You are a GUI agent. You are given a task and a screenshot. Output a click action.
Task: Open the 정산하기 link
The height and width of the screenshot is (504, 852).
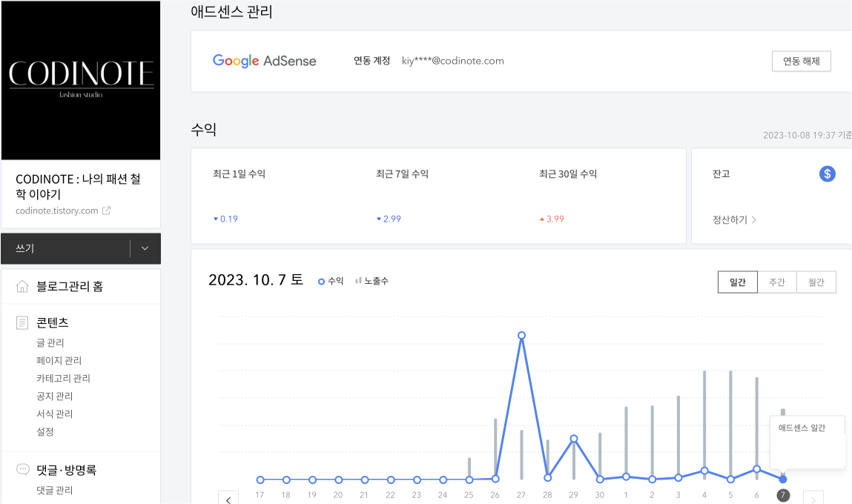pos(730,219)
